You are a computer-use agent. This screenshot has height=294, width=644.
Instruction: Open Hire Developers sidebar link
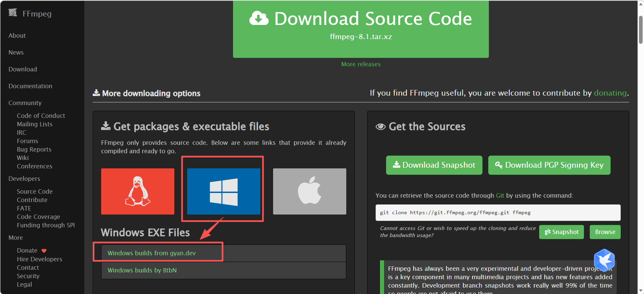tap(39, 259)
